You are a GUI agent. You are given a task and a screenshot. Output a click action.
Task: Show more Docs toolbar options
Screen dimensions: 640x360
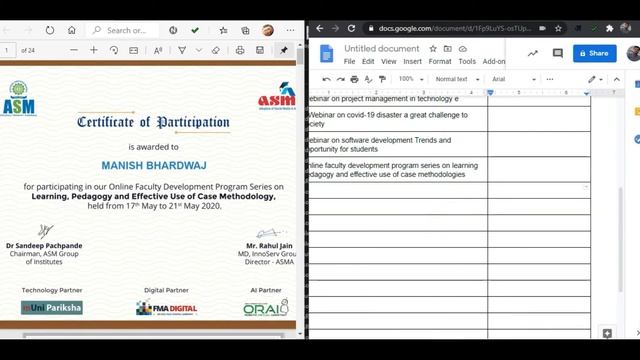click(x=550, y=79)
